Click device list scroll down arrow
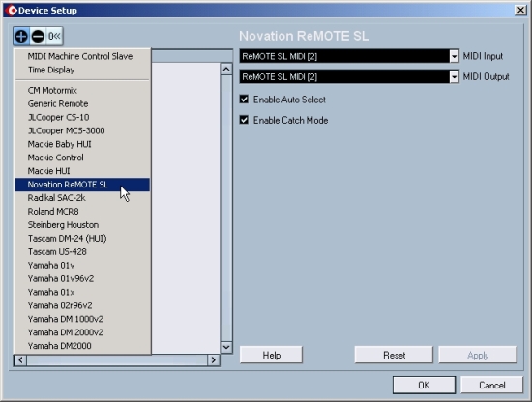Screen dimensions: 532x402 point(226,347)
